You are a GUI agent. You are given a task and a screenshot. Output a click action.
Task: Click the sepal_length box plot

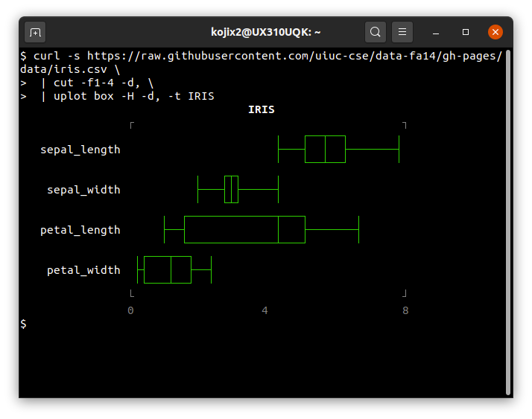click(338, 149)
